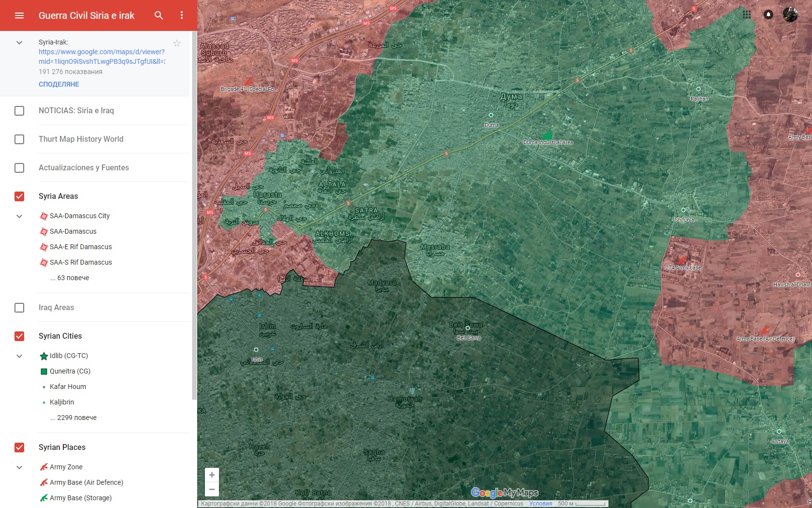Open Google notifications bell
Viewport: 812px width, 508px height.
point(768,15)
